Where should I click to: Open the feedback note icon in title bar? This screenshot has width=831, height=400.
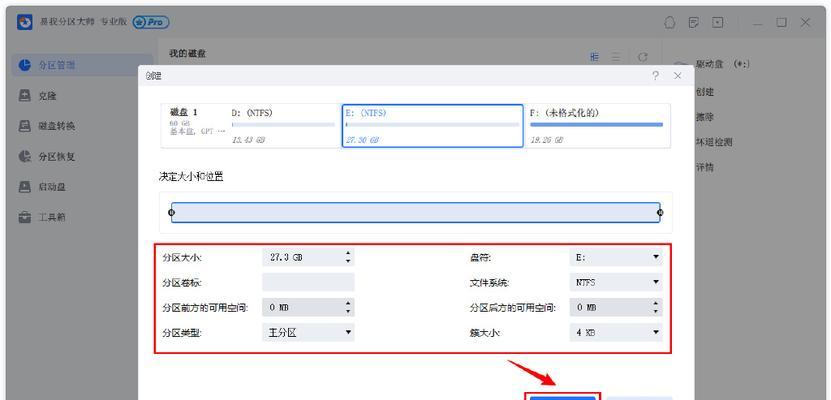pyautogui.click(x=694, y=23)
